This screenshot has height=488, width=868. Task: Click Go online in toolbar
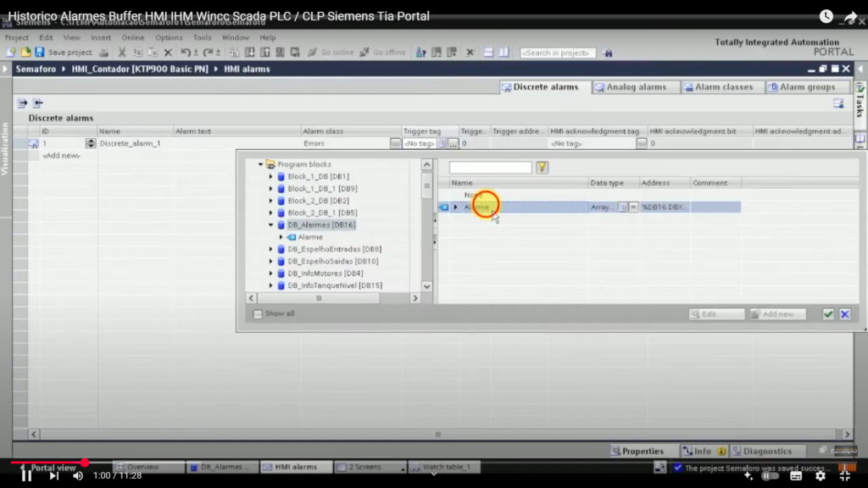(331, 52)
